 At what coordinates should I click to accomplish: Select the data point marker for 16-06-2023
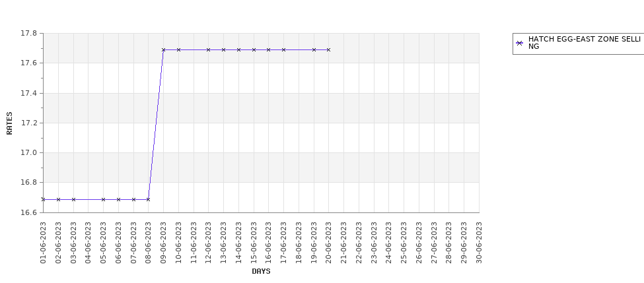coord(269,50)
